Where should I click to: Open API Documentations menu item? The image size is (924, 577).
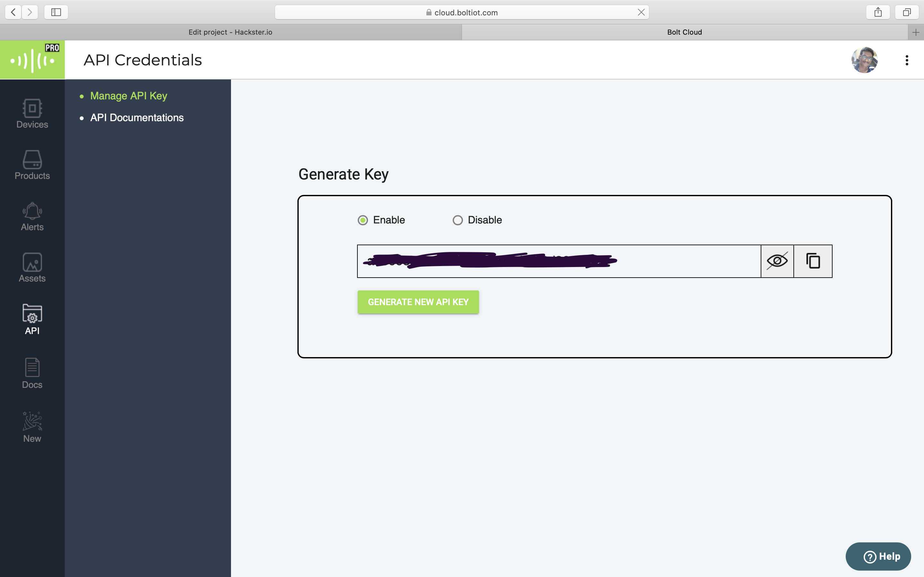(x=137, y=118)
